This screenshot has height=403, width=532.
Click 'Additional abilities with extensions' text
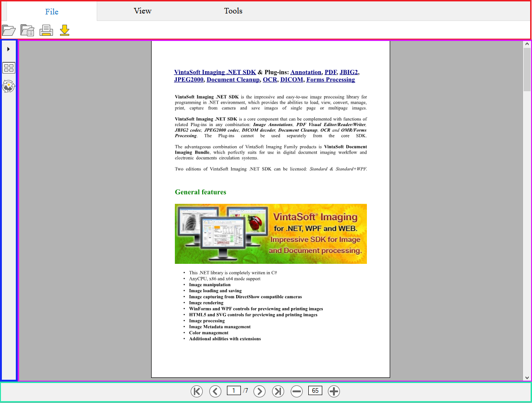pyautogui.click(x=225, y=339)
